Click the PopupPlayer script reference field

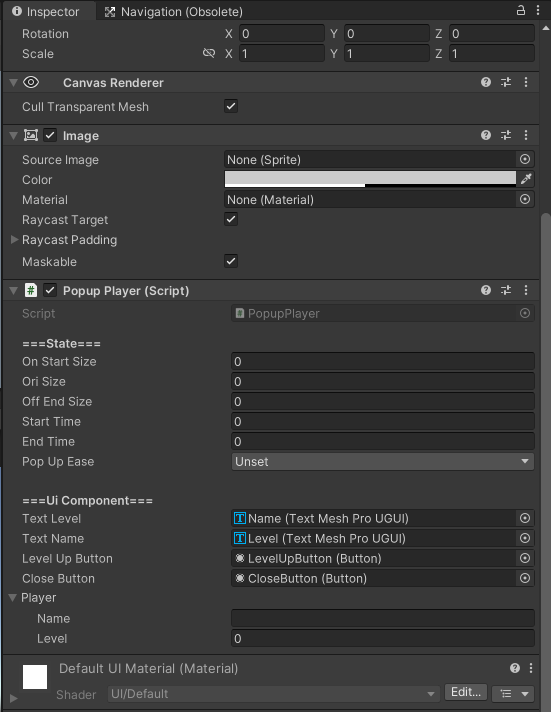(x=374, y=313)
